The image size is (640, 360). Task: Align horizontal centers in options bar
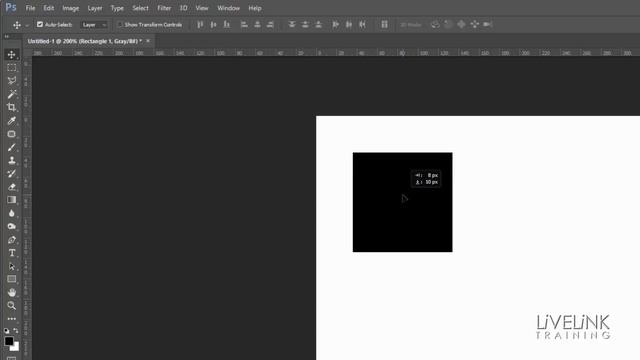point(257,24)
